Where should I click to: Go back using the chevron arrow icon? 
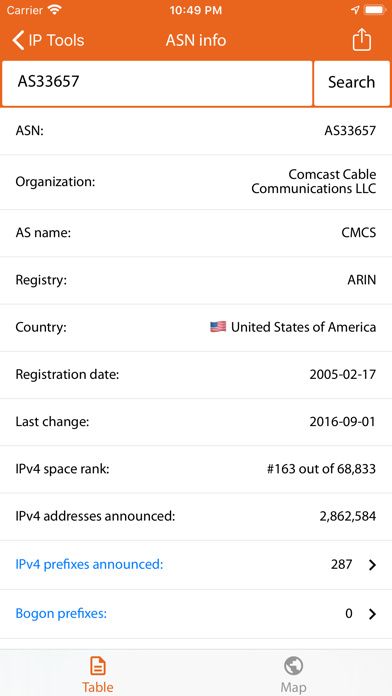click(x=18, y=40)
